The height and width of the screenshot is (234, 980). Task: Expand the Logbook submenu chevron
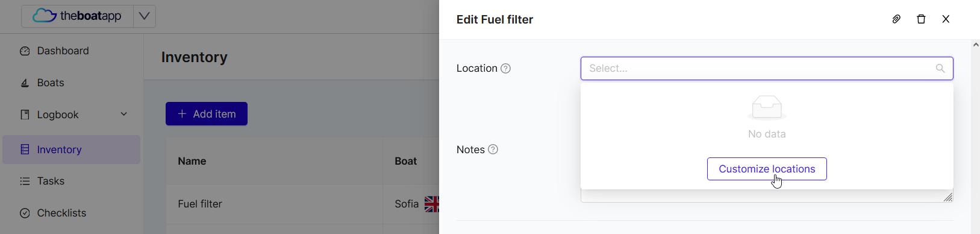[x=124, y=115]
